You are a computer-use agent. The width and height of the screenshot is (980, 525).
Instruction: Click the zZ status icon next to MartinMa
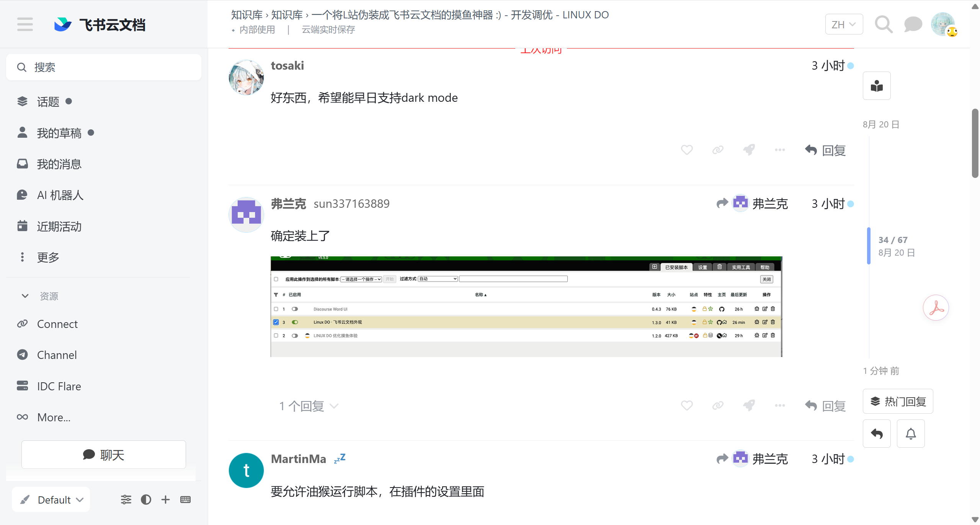[x=340, y=458]
